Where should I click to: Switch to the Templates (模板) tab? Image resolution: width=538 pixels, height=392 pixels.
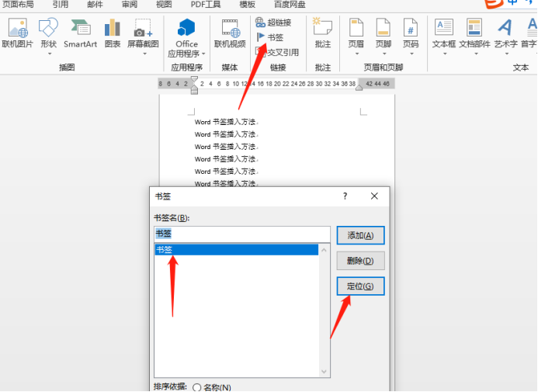point(248,5)
